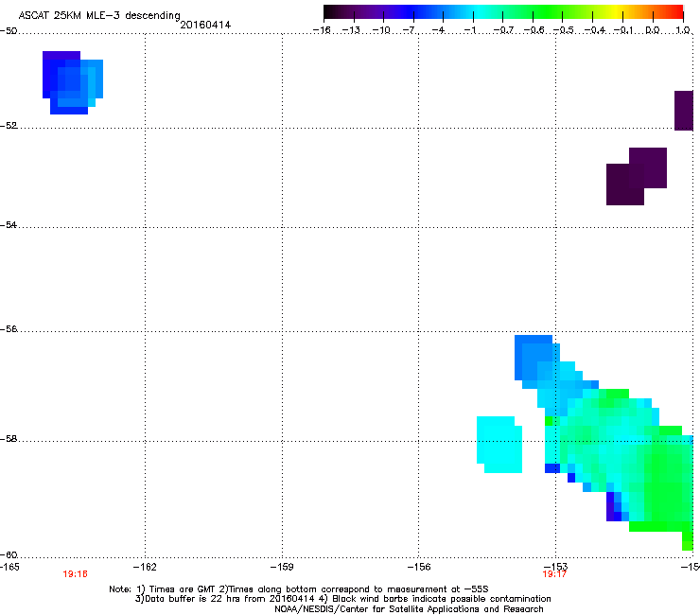Click the -0.4 label on the color scale

tap(594, 30)
